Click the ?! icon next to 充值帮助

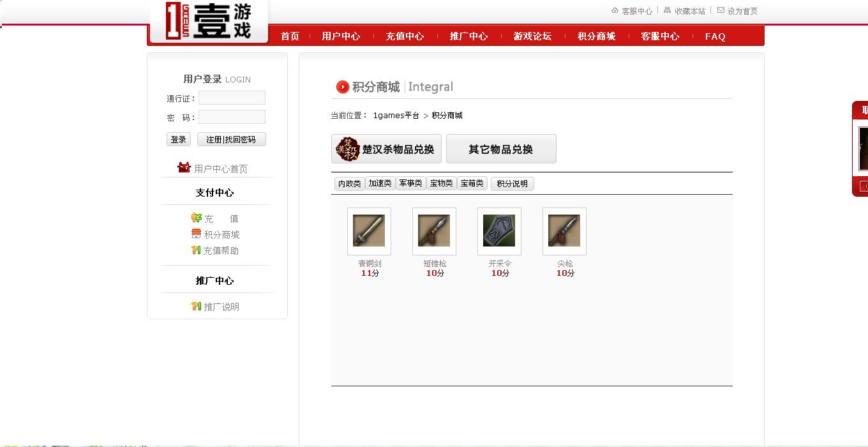pyautogui.click(x=196, y=250)
